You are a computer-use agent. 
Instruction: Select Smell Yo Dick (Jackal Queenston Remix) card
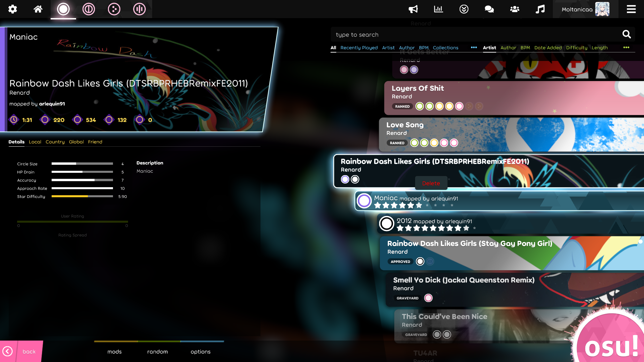pyautogui.click(x=515, y=290)
